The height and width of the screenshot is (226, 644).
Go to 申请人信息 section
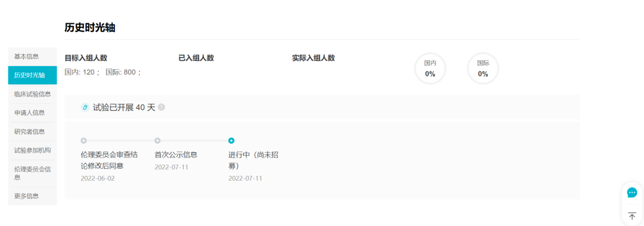pyautogui.click(x=32, y=113)
